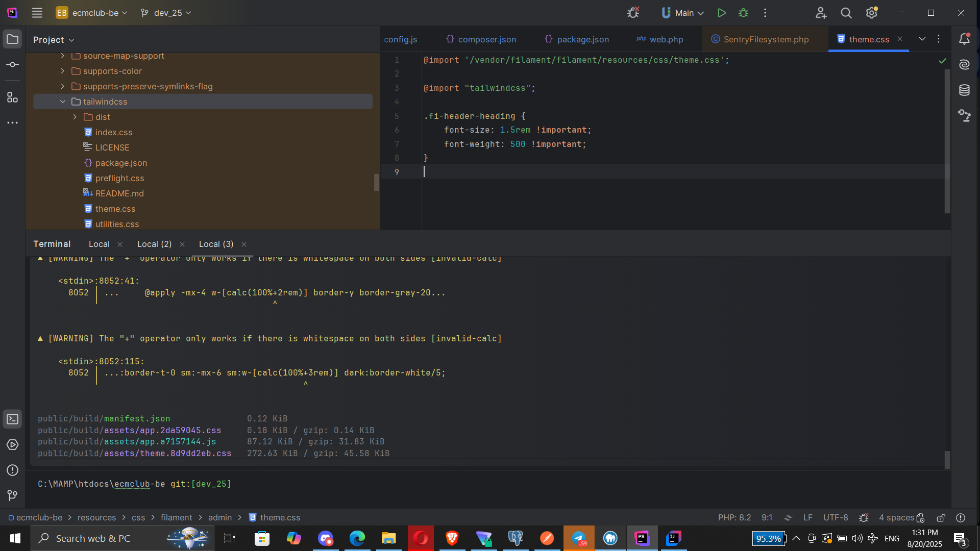The width and height of the screenshot is (980, 551).
Task: Switch to web.php tab
Action: (660, 39)
